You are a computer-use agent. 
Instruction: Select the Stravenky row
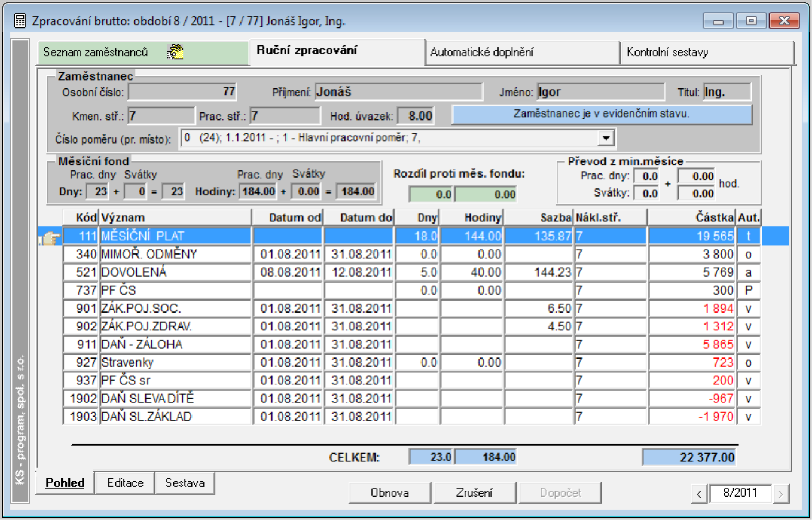coord(413,363)
